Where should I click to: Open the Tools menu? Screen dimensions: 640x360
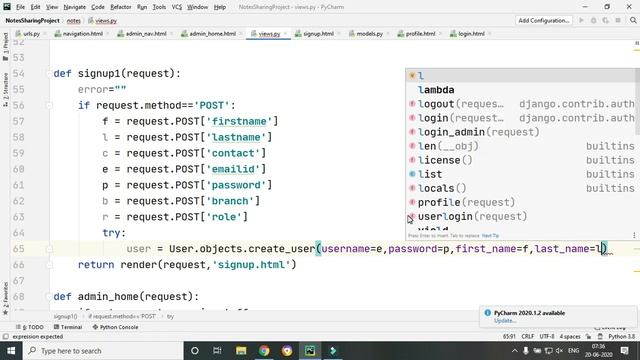(x=159, y=7)
